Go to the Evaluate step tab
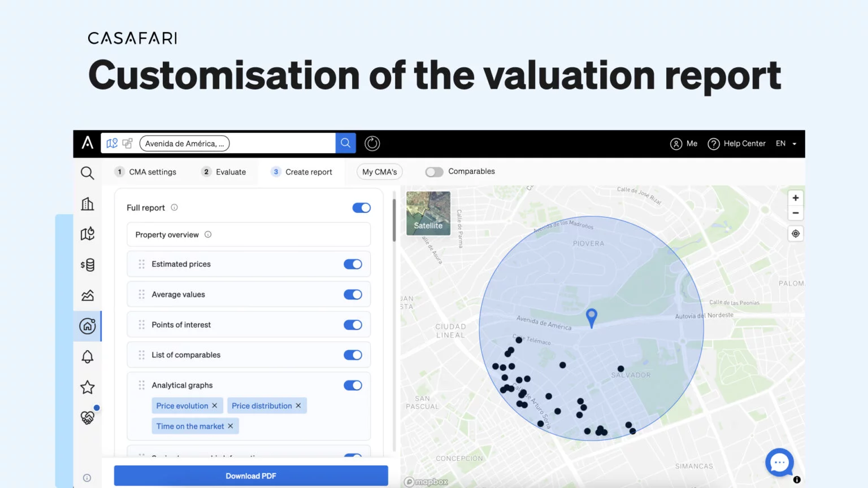This screenshot has height=488, width=868. [224, 172]
